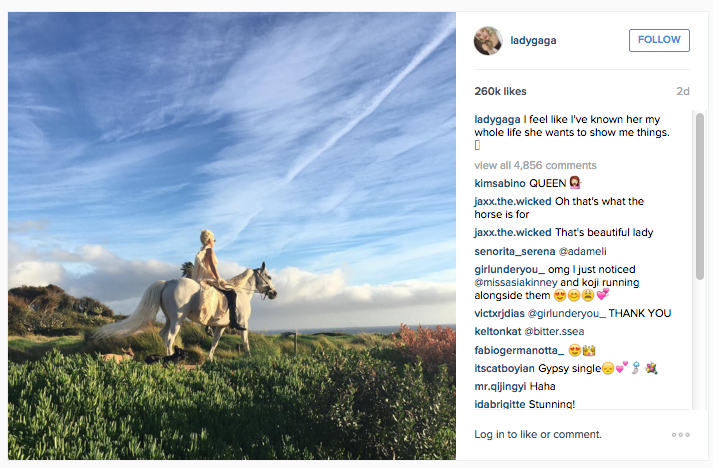This screenshot has width=713, height=468.
Task: Visit jaxx.the.wicked profile from first comment
Action: click(512, 201)
